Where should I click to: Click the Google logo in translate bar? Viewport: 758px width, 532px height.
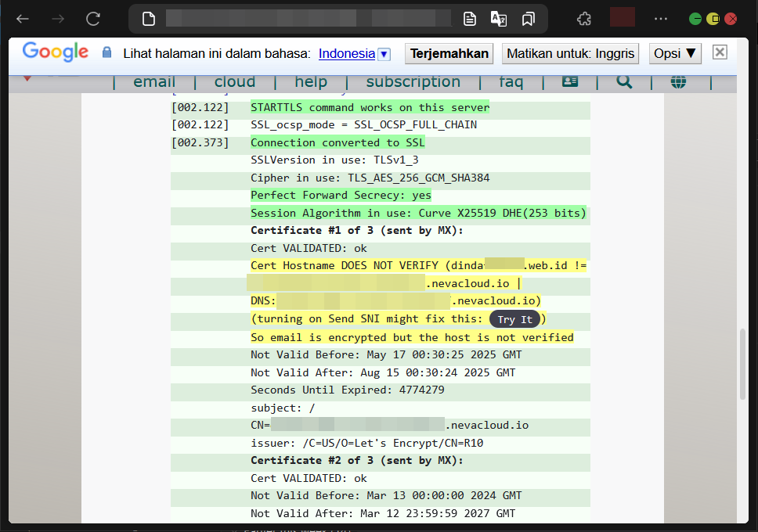pos(56,51)
